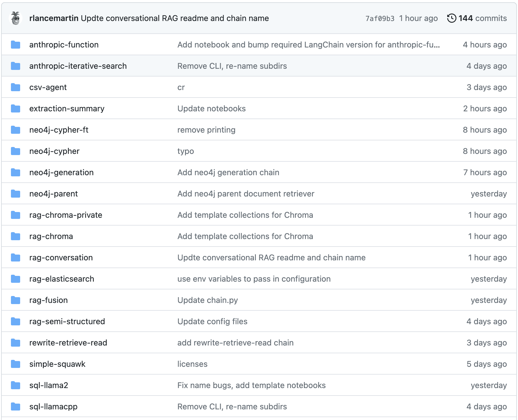The height and width of the screenshot is (420, 518).
Task: Open the rag-fusion directory
Action: pyautogui.click(x=49, y=300)
